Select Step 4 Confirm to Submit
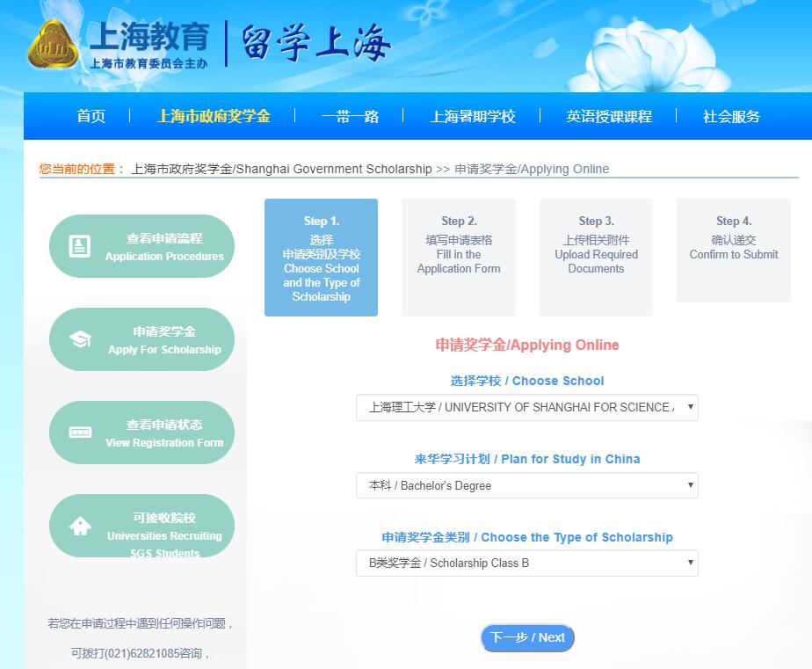 coord(733,251)
